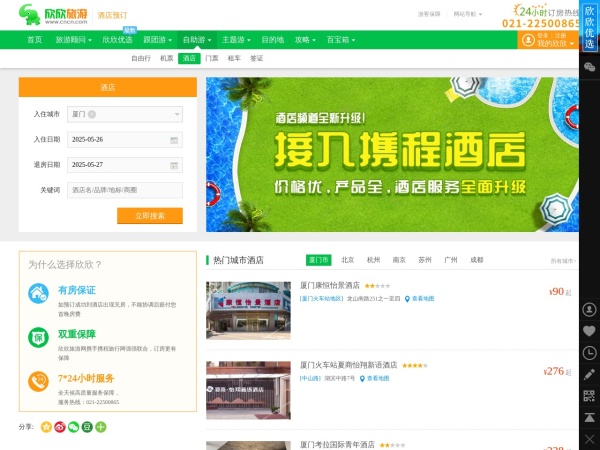Click the 入住日期 date field

[x=125, y=140]
